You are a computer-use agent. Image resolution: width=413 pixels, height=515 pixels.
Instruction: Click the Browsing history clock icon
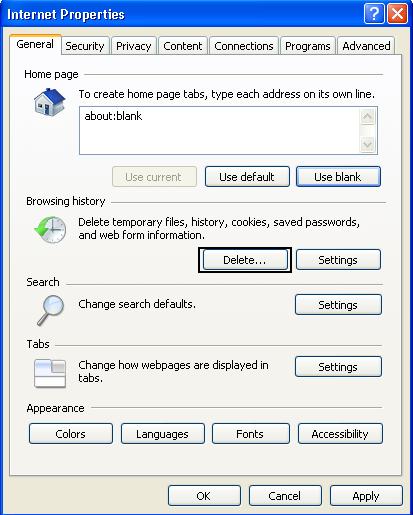[50, 229]
